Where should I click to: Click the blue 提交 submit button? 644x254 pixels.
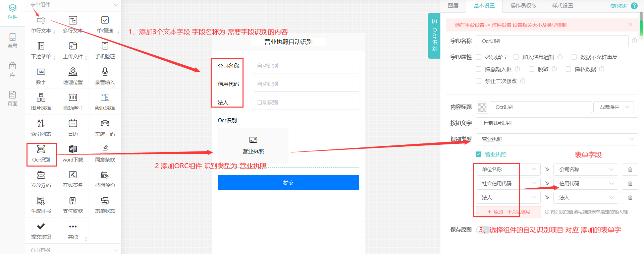tap(288, 183)
